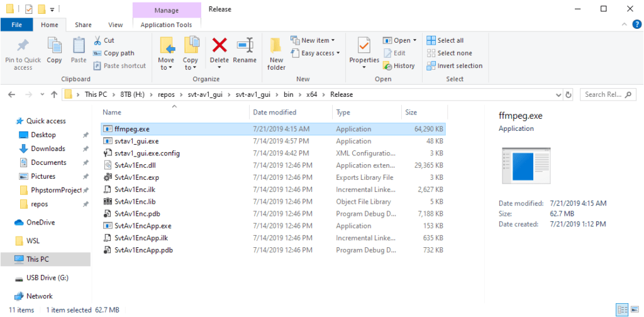Switch to details view in status bar

(621, 309)
